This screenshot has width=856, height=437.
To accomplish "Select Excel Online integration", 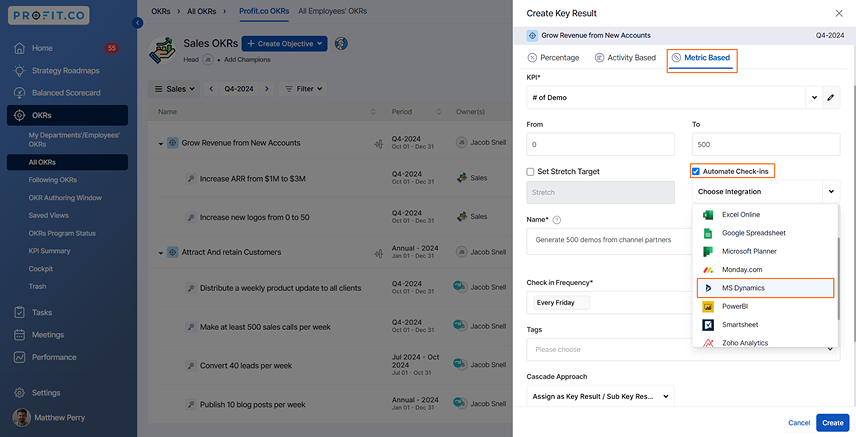I will tap(765, 215).
